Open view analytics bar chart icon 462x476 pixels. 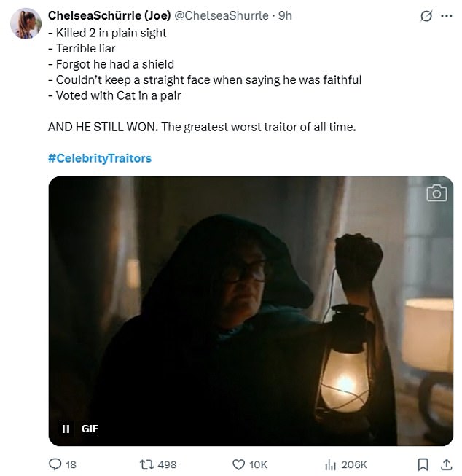point(328,464)
